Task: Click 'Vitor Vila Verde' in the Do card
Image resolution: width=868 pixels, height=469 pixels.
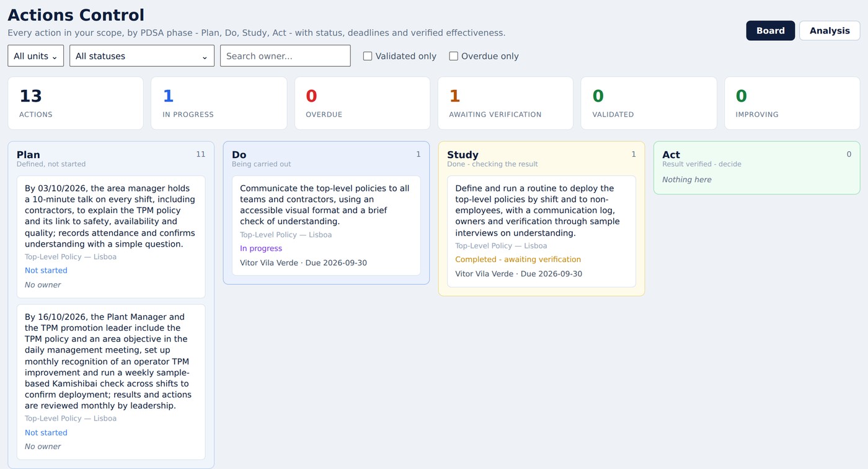Action: pos(269,263)
